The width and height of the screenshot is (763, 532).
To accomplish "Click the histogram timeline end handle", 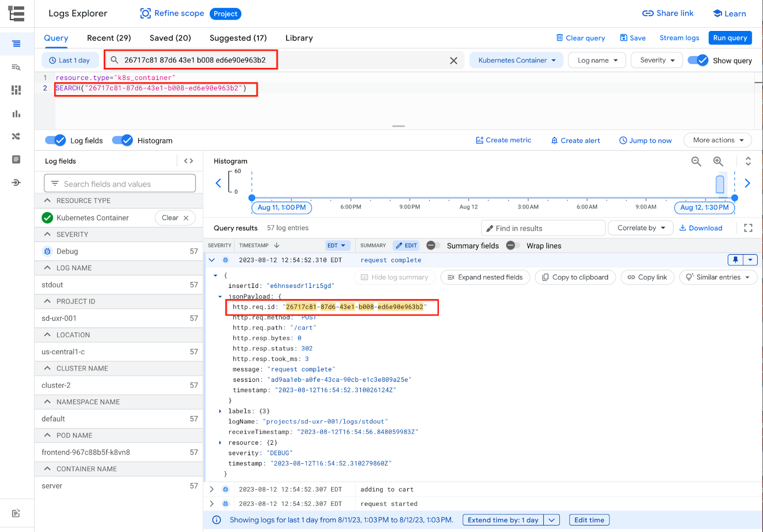I will pyautogui.click(x=735, y=198).
